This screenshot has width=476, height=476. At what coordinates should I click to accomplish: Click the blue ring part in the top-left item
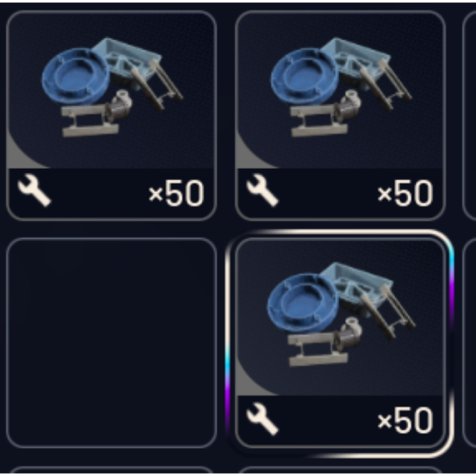coord(75,76)
